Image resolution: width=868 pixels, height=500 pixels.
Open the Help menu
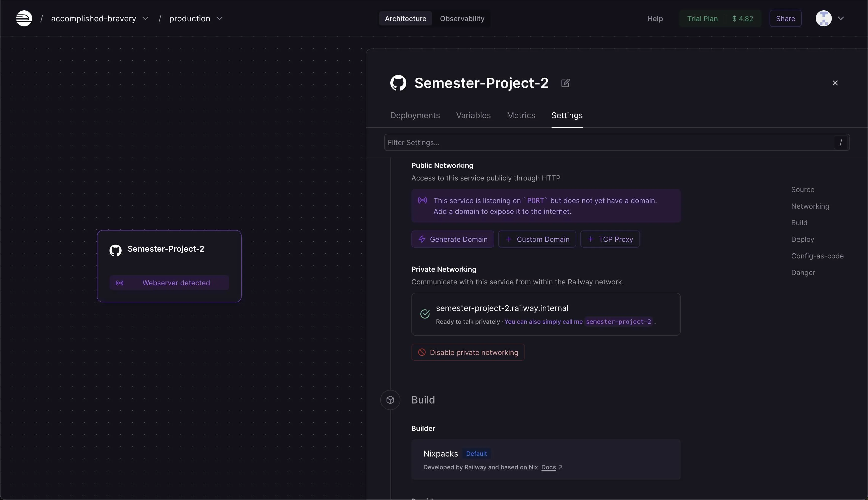pos(655,19)
